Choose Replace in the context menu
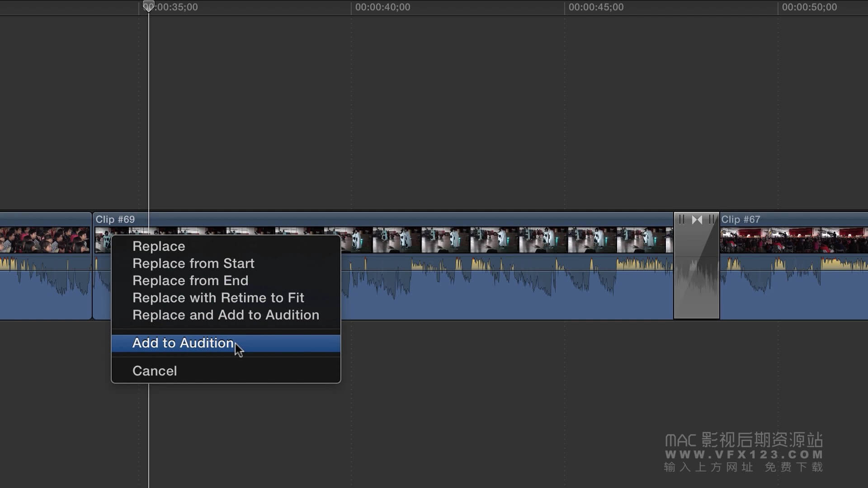This screenshot has height=488, width=868. (226, 246)
